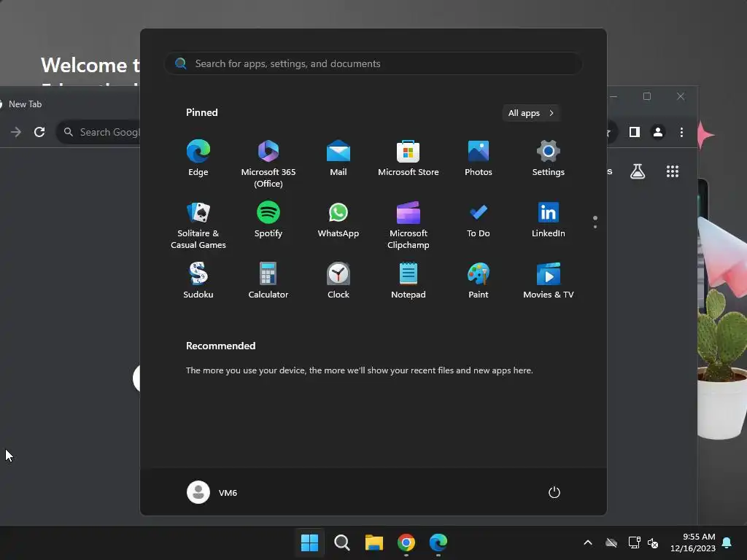Open File Explorer from taskbar
Viewport: 747px width, 560px height.
coord(374,542)
